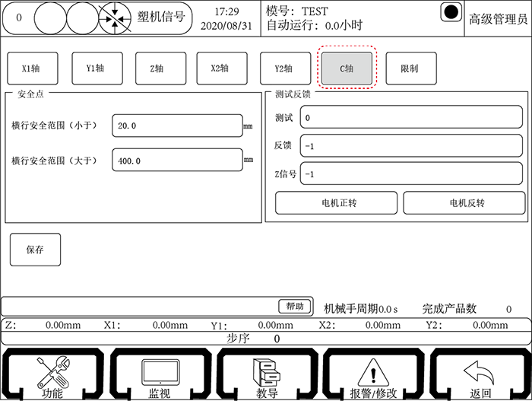
Task: Switch to the Y1轴 tab
Action: point(94,68)
